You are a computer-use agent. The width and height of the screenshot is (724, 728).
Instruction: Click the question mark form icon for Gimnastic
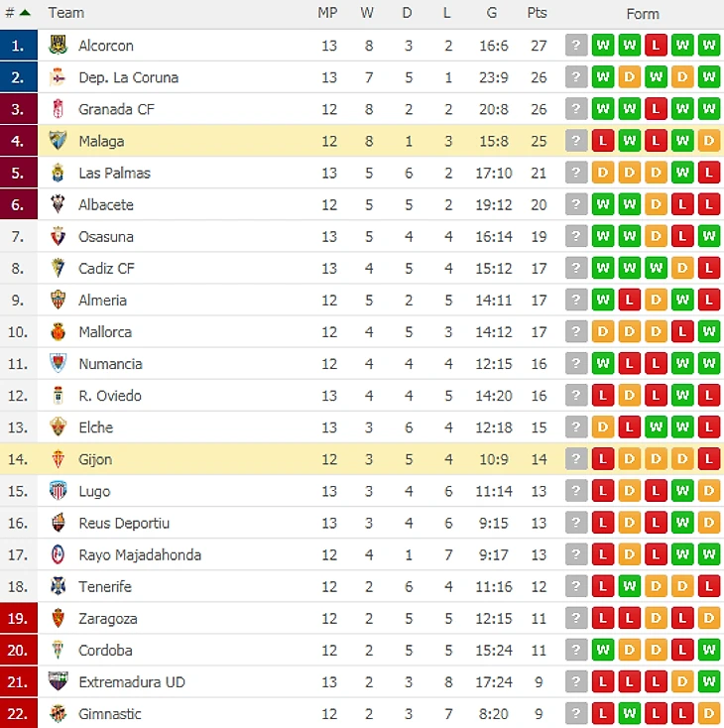tap(576, 713)
